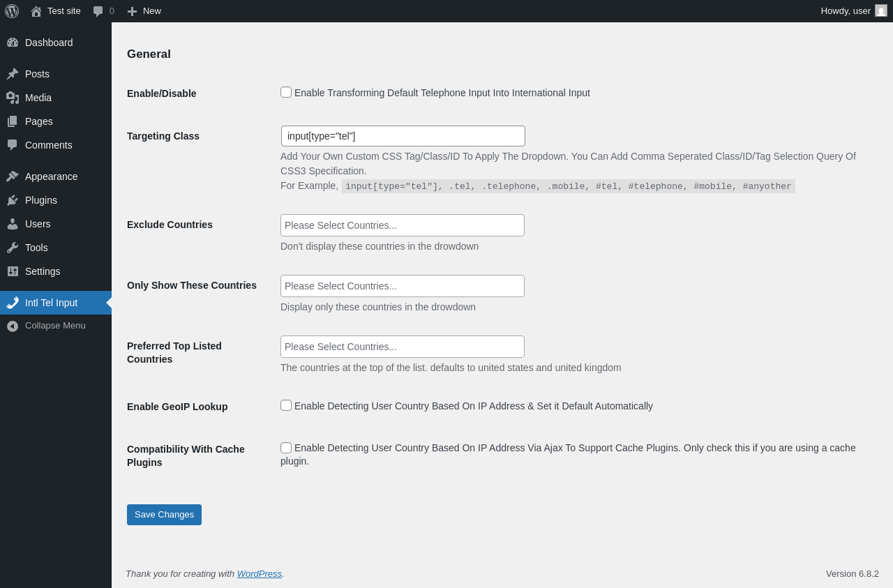Image resolution: width=893 pixels, height=588 pixels.
Task: Open Preferred Top Listed Countries select box
Action: point(403,347)
